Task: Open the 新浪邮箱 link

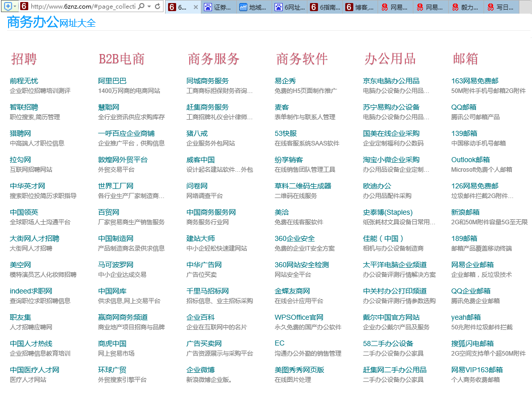Action: click(465, 212)
